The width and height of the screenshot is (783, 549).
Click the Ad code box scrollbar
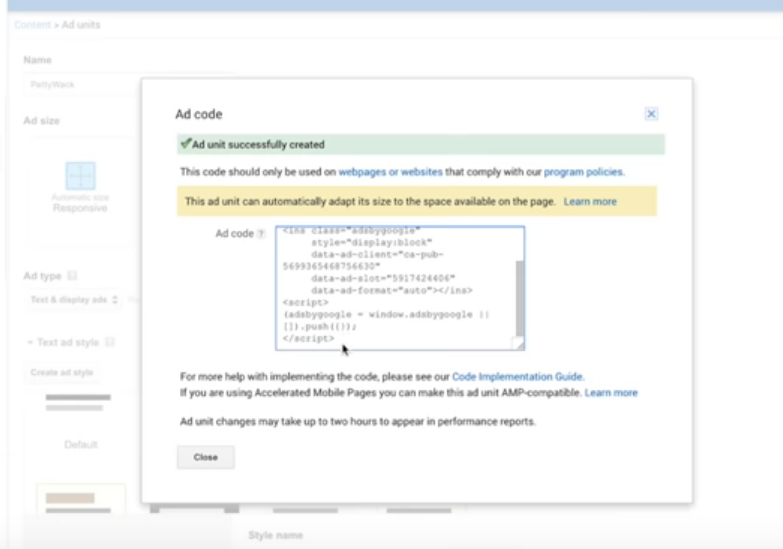[520, 298]
